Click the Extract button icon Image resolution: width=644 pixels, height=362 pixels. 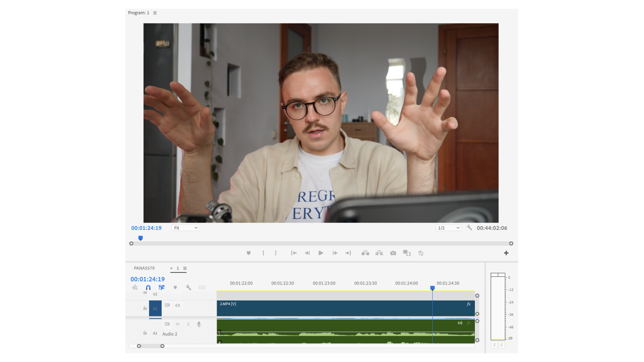click(x=379, y=253)
